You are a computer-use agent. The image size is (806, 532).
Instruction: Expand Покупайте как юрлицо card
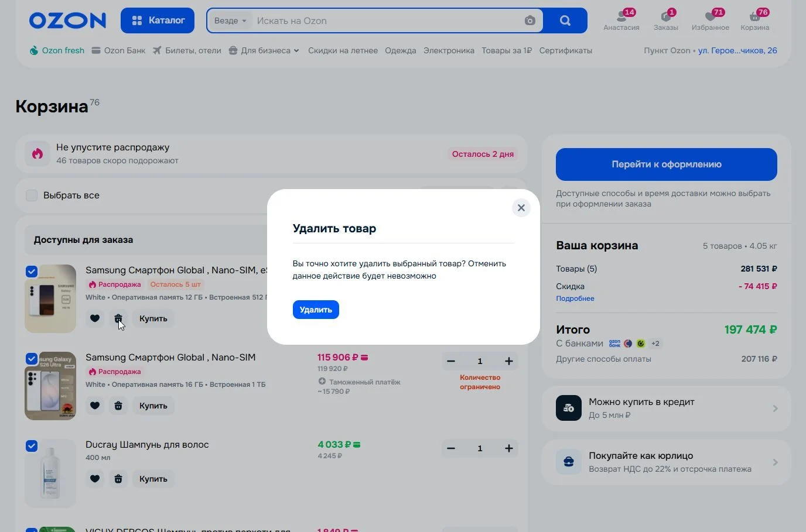(666, 462)
